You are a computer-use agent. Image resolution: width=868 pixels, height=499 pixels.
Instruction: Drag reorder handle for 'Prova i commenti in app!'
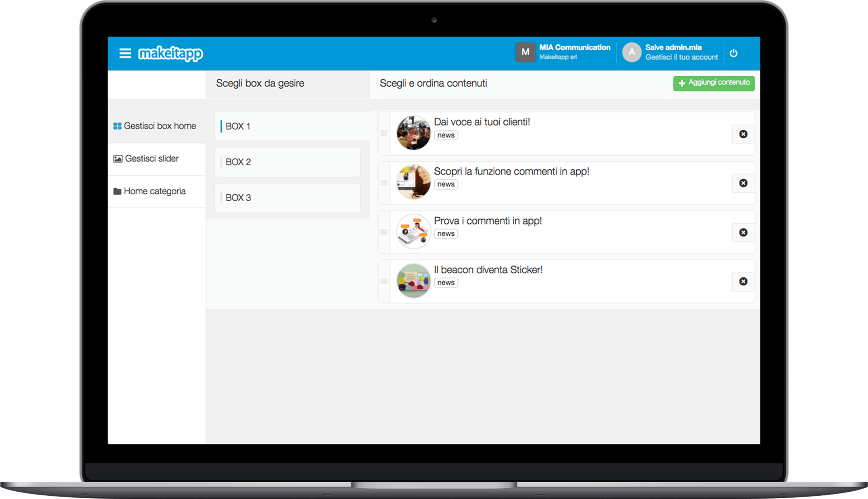pos(387,232)
